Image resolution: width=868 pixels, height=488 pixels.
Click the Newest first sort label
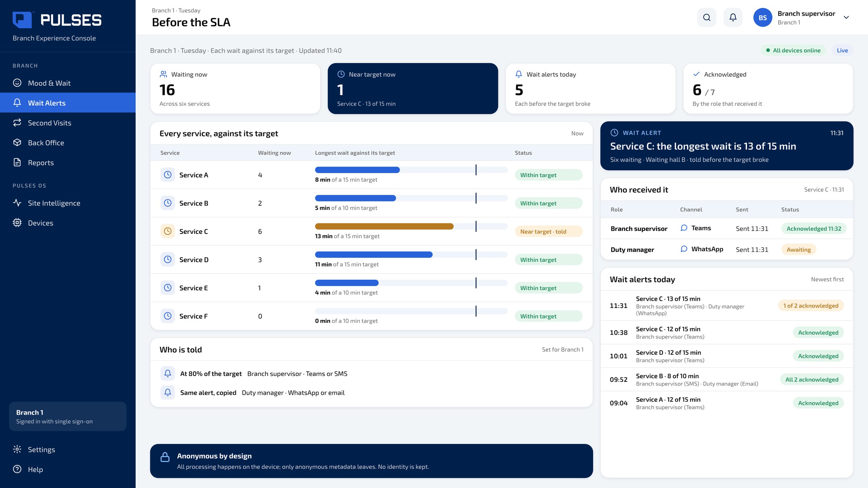click(x=827, y=279)
